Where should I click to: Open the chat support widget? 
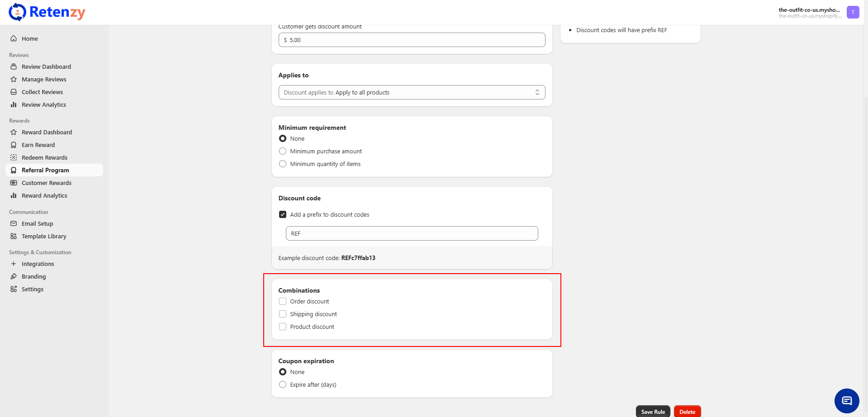coord(846,401)
